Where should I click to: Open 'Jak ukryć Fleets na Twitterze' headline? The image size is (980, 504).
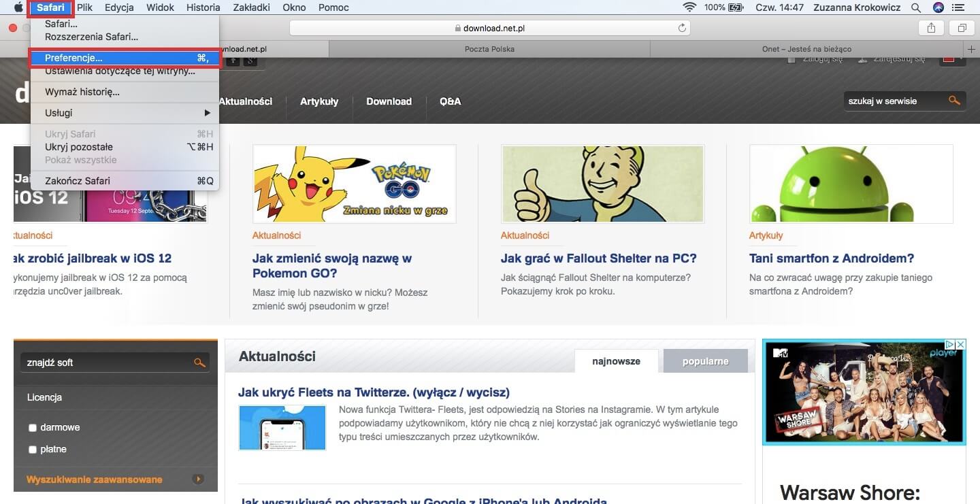pyautogui.click(x=374, y=392)
